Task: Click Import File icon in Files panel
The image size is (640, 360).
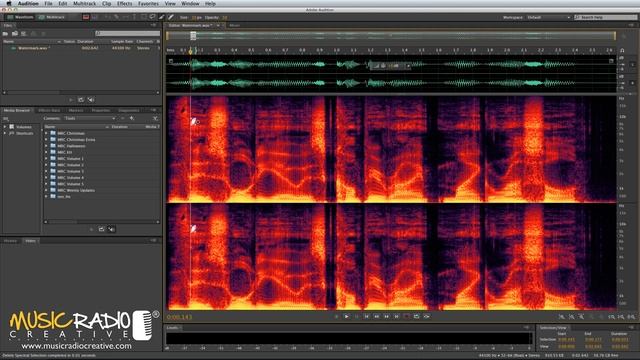Action: coord(15,33)
